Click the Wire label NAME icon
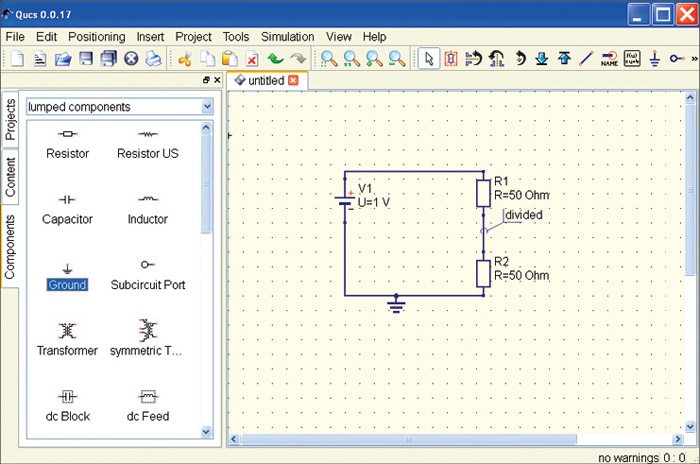700x464 pixels. click(609, 59)
